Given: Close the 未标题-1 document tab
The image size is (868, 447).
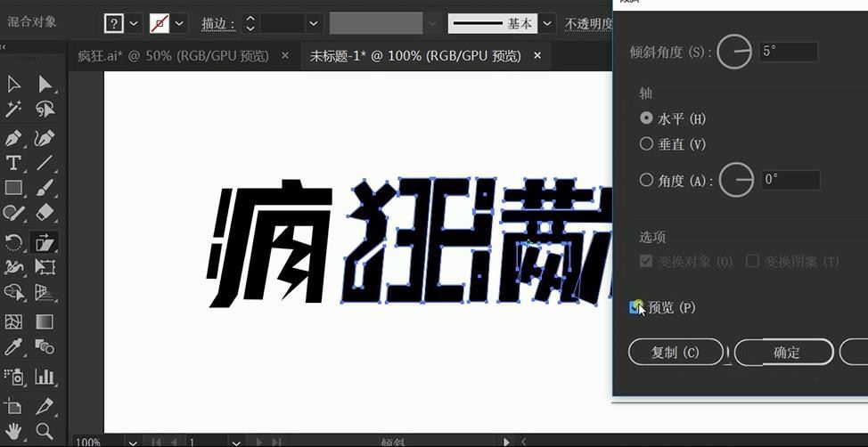Looking at the screenshot, I should click(537, 56).
